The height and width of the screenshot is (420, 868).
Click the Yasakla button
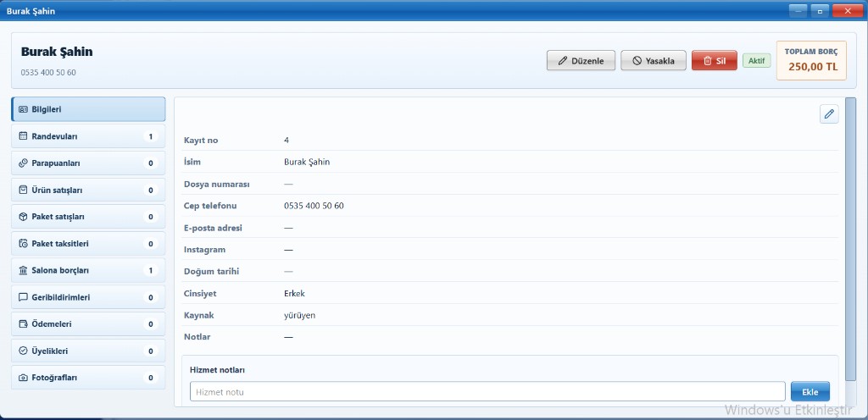(x=654, y=61)
